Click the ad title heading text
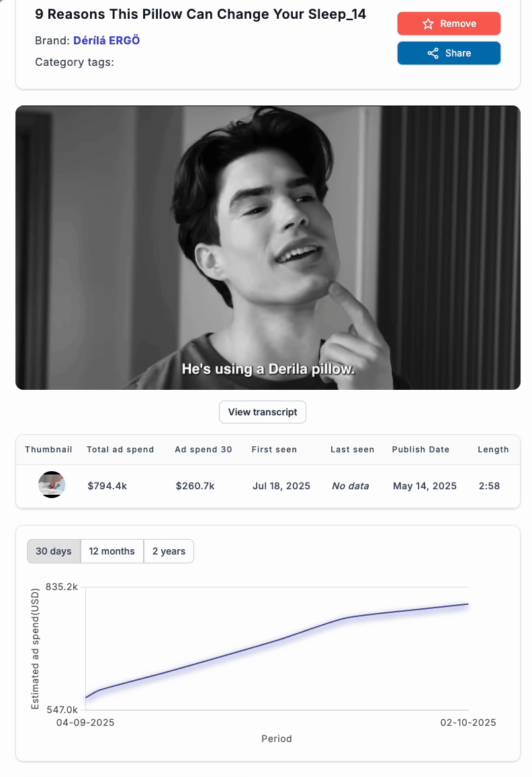This screenshot has height=777, width=532. [x=200, y=14]
